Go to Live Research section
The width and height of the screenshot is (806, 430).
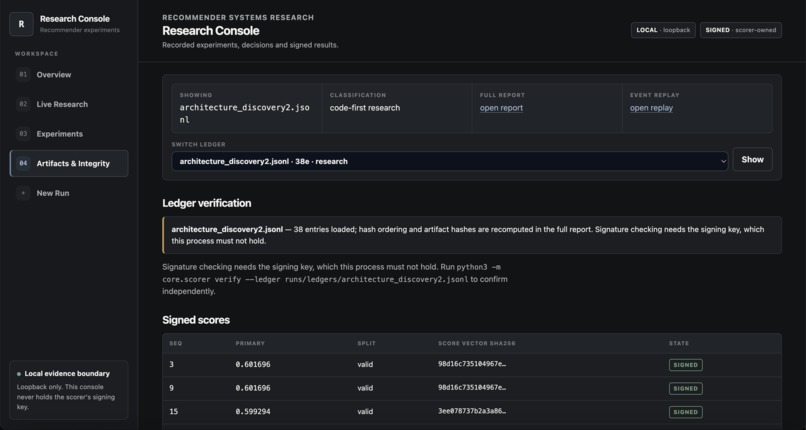(69, 104)
